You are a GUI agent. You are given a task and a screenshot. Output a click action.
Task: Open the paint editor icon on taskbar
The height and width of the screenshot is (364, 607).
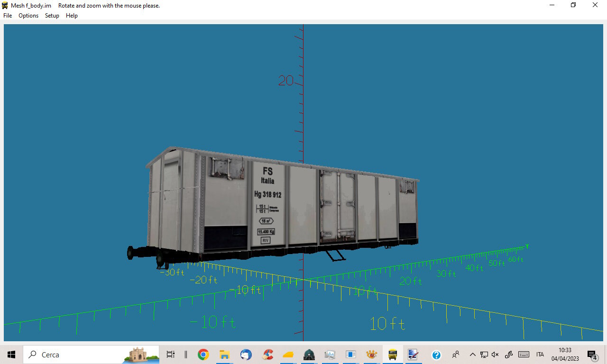tap(413, 355)
